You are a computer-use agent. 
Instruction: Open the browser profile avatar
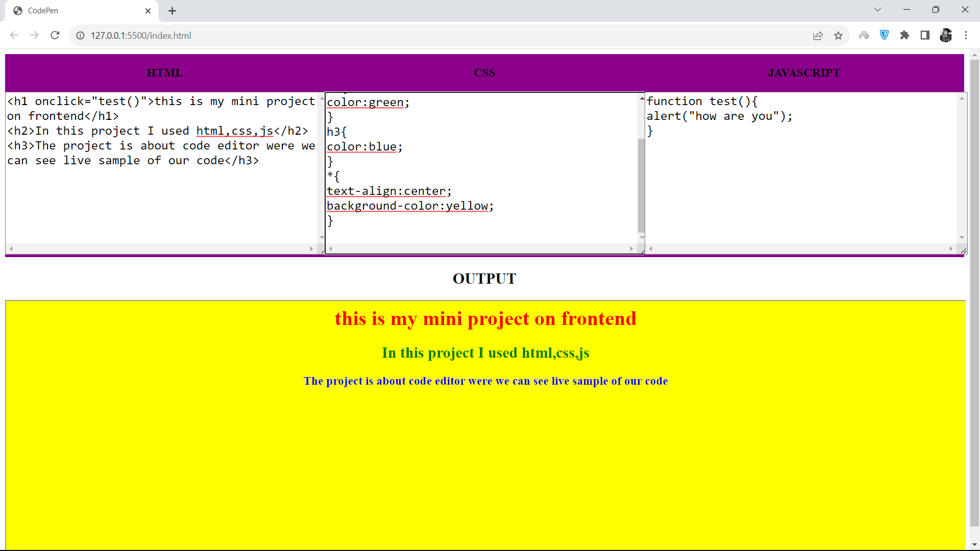(x=946, y=35)
